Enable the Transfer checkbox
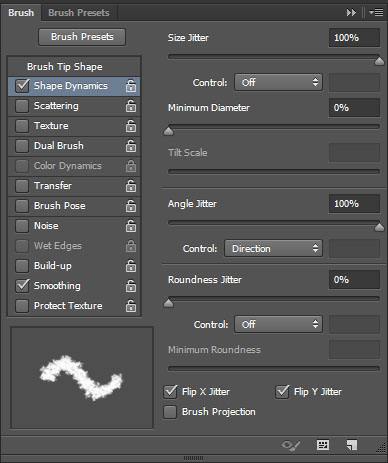 click(22, 186)
